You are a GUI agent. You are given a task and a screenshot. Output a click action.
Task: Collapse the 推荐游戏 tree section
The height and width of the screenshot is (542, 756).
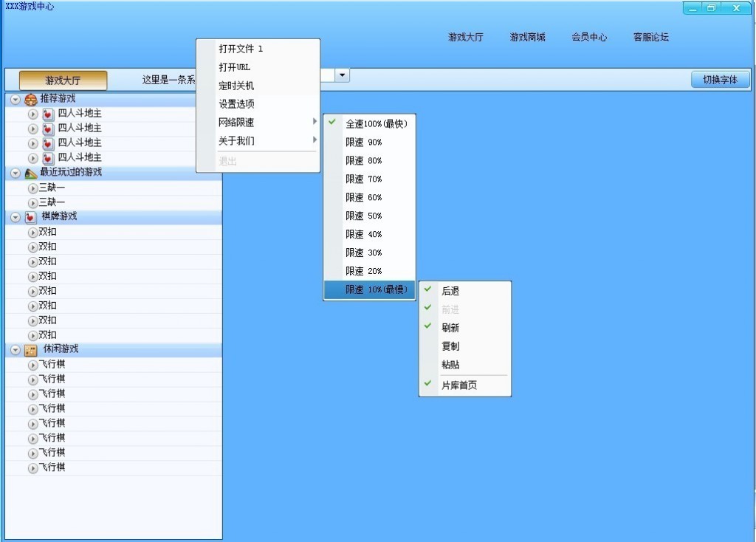click(x=15, y=99)
